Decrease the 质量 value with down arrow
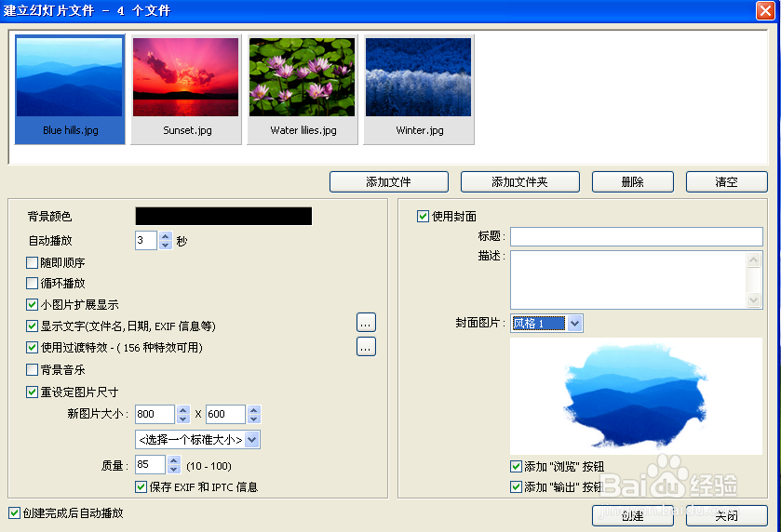Screen dimensions: 781x532 coord(174,469)
